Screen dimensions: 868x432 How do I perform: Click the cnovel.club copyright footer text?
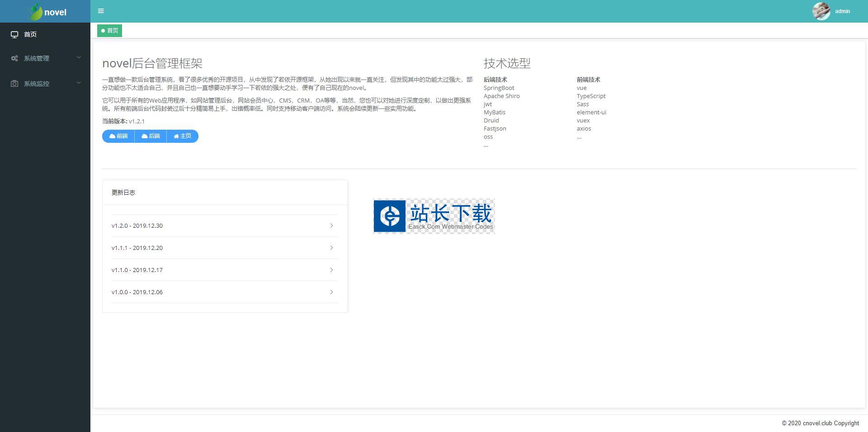[x=820, y=423]
